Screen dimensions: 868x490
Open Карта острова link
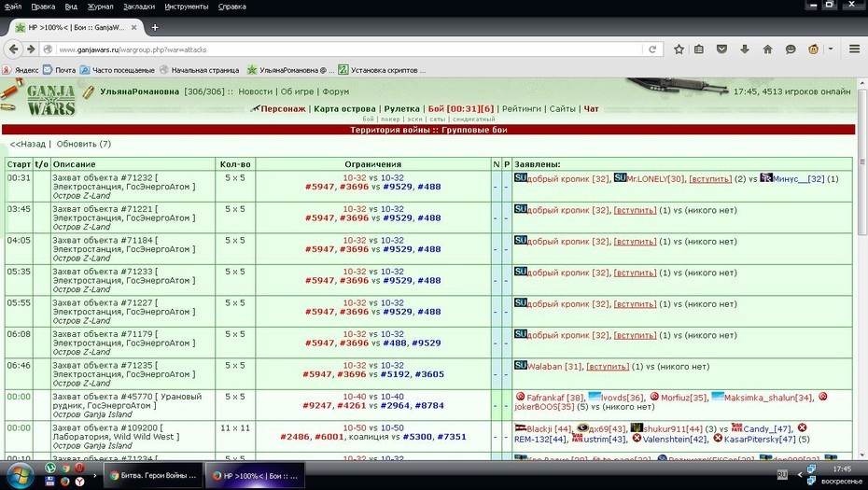point(344,108)
